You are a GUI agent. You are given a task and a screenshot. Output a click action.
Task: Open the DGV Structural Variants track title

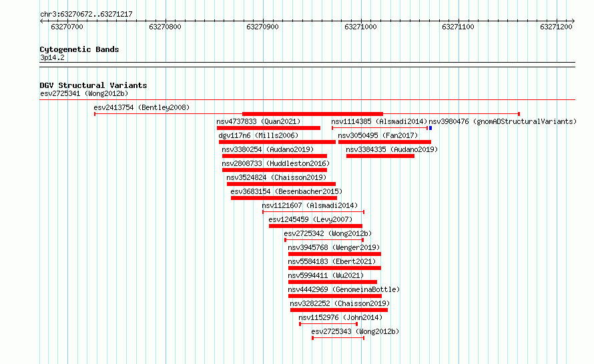[93, 85]
